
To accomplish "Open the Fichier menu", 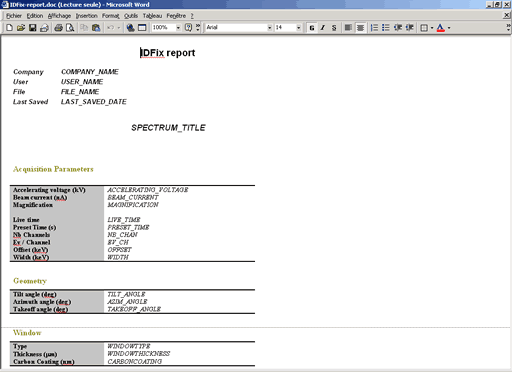I will (14, 16).
